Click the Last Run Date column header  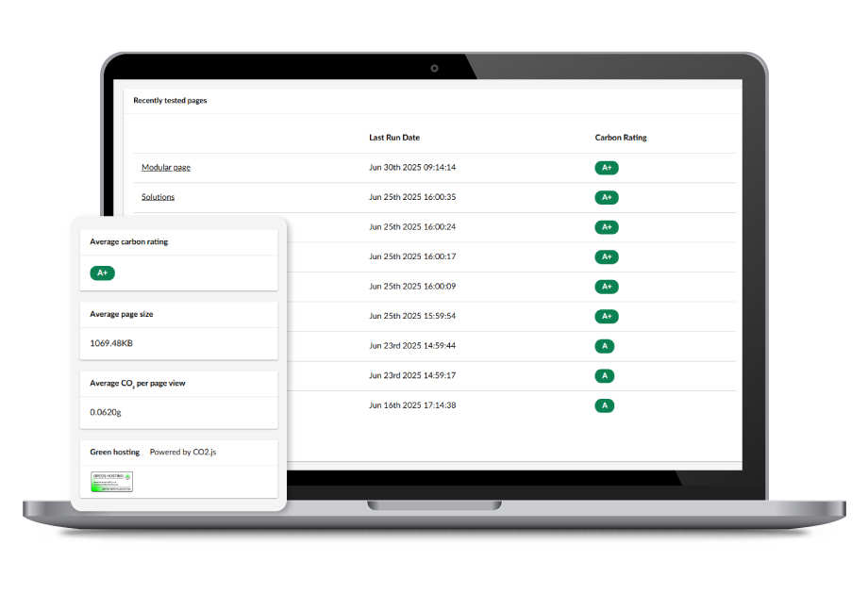[x=394, y=138]
